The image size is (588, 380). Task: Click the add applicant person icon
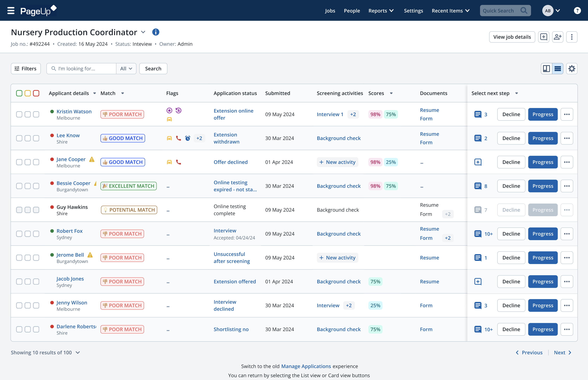tap(557, 37)
